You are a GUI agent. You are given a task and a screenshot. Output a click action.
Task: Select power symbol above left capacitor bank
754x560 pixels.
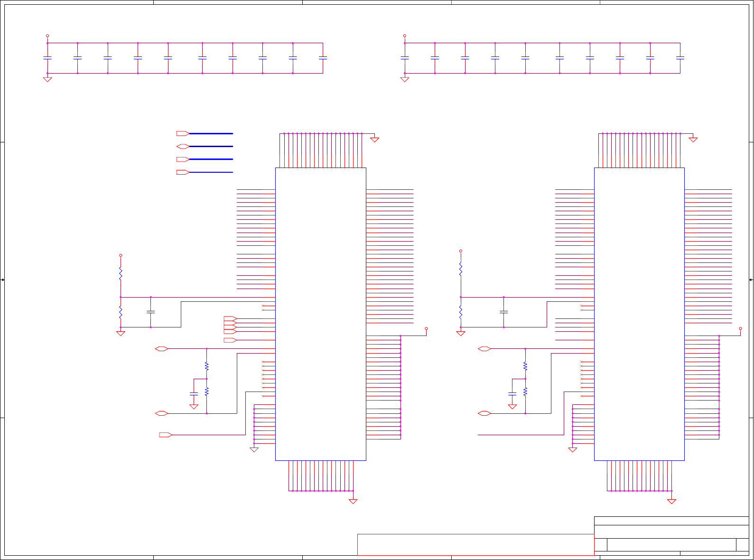pyautogui.click(x=47, y=36)
